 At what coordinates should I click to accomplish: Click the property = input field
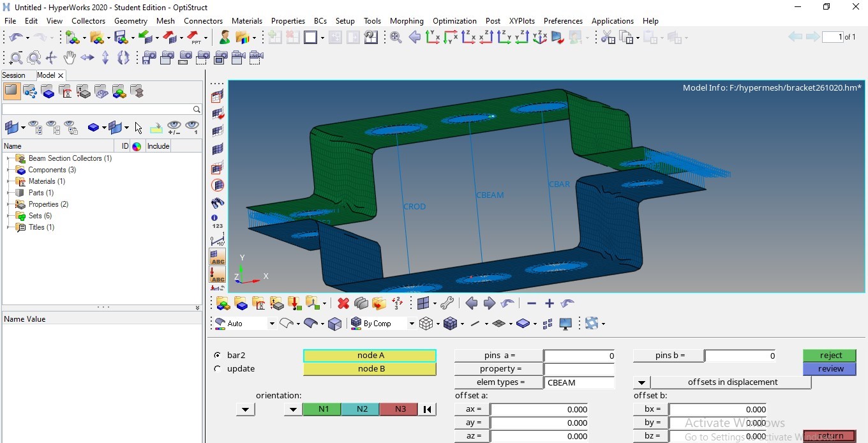click(578, 369)
